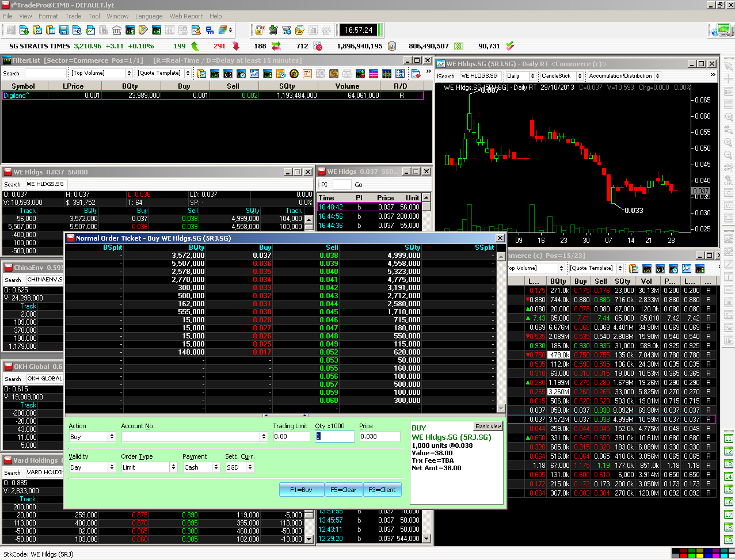The height and width of the screenshot is (560, 735).
Task: Click the news article icon in FilterList toolbar
Action: click(x=307, y=74)
